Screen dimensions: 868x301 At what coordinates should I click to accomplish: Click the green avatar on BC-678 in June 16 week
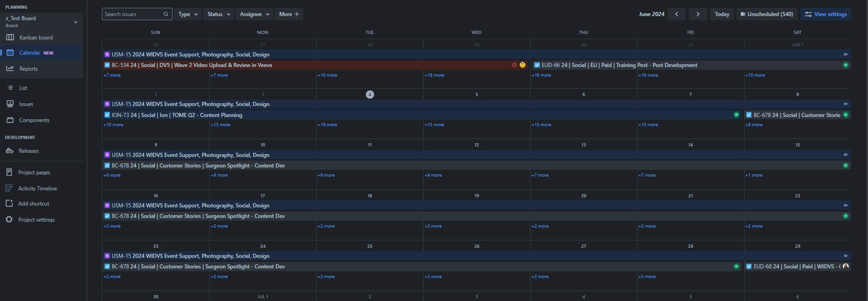[x=846, y=216]
